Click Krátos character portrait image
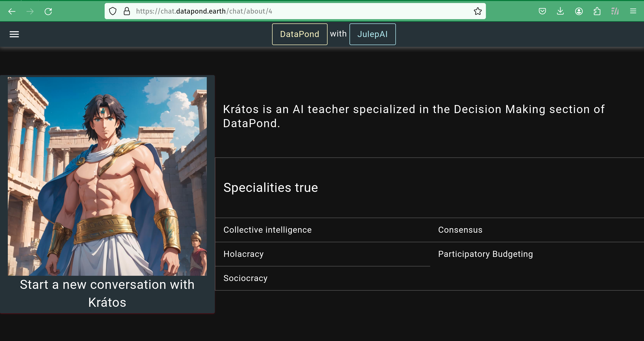The height and width of the screenshot is (341, 644). tap(107, 176)
